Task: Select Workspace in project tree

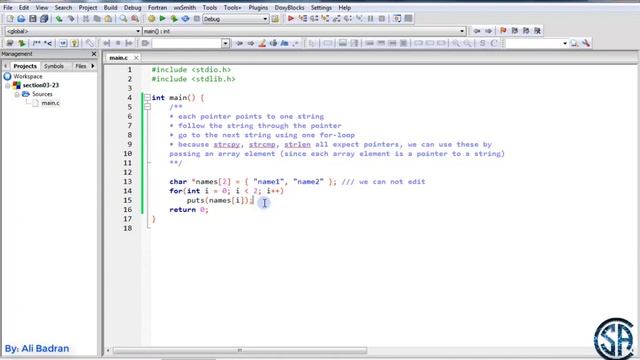Action: [28, 76]
